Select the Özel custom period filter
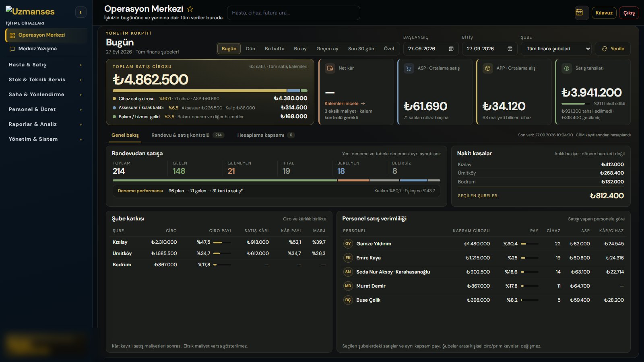 tap(389, 49)
